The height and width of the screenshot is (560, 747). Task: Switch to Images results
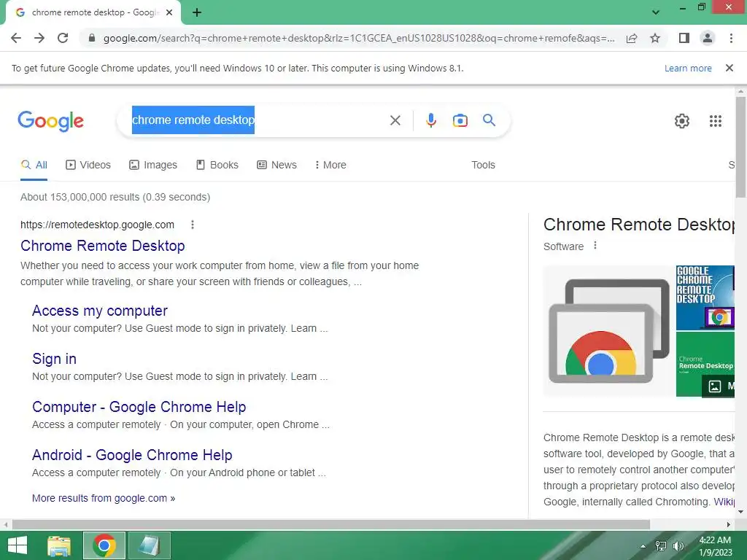click(x=153, y=166)
